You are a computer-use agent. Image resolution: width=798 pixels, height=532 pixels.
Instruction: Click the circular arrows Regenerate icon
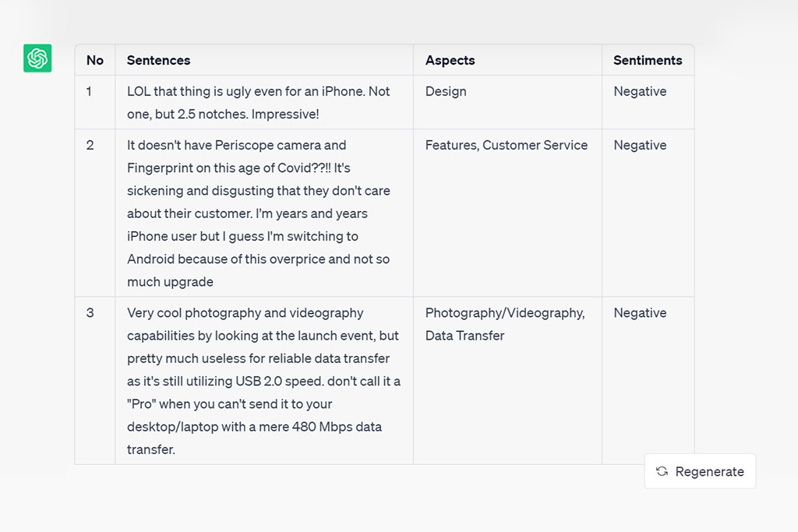pyautogui.click(x=662, y=471)
